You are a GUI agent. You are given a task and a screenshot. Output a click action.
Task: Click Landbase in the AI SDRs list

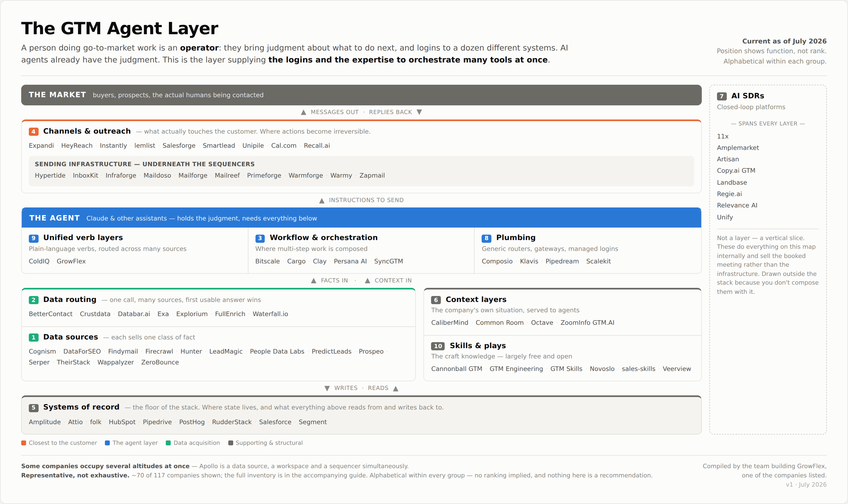pos(732,183)
